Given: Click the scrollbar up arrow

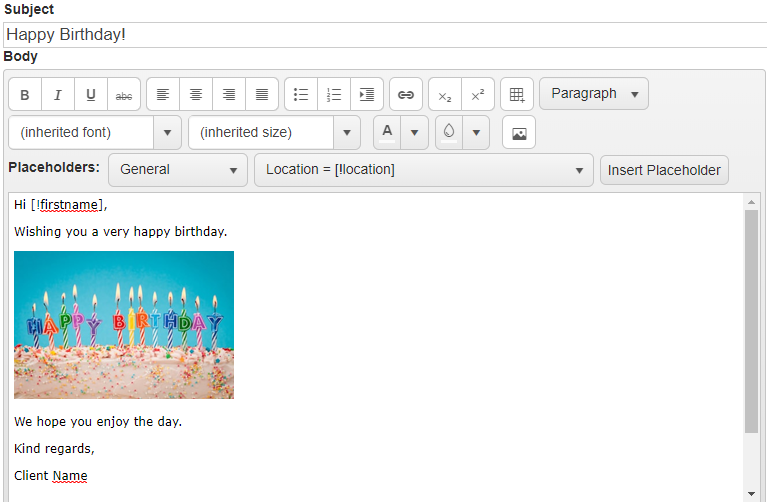Looking at the screenshot, I should (x=751, y=202).
